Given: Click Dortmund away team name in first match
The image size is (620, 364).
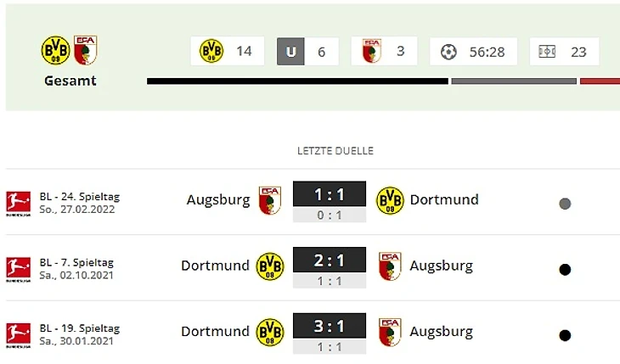Looking at the screenshot, I should pos(444,199).
